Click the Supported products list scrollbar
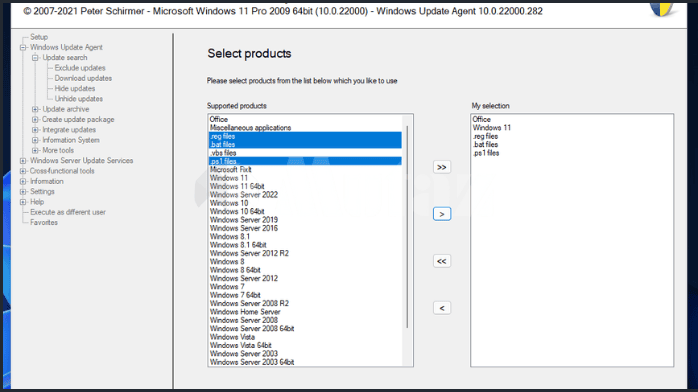Viewport: 698px width, 392px height. 407,227
